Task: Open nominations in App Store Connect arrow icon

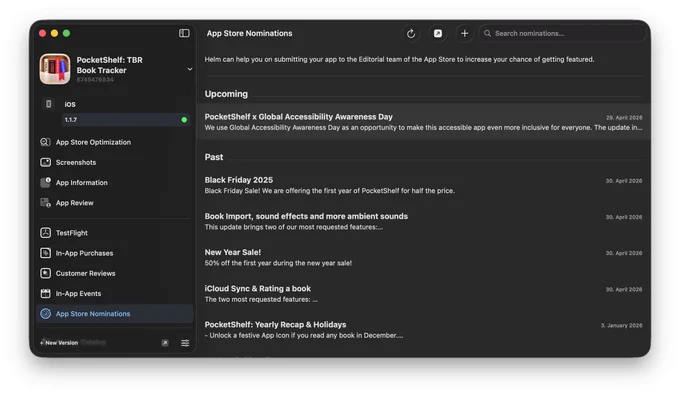Action: (x=438, y=33)
